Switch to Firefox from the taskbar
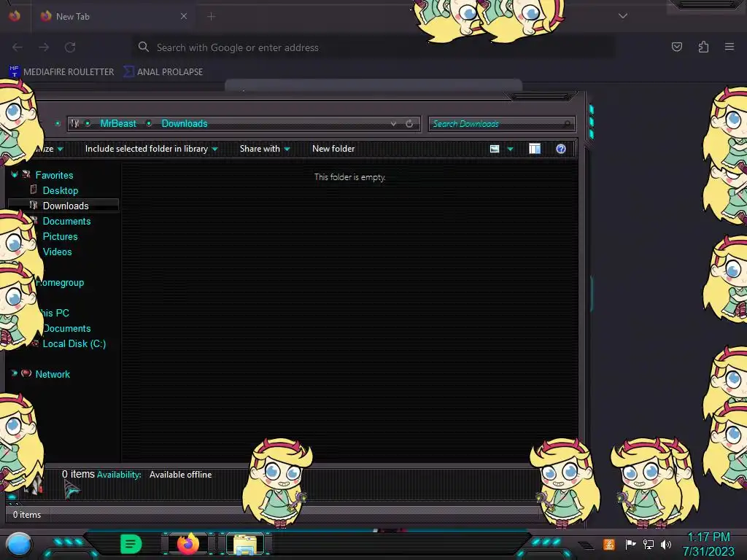This screenshot has width=747, height=560. point(188,544)
